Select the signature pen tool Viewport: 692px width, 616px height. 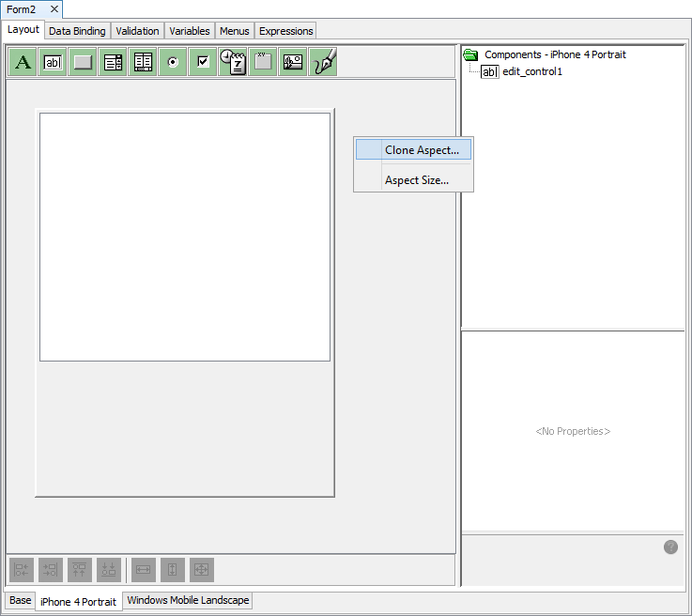[323, 63]
